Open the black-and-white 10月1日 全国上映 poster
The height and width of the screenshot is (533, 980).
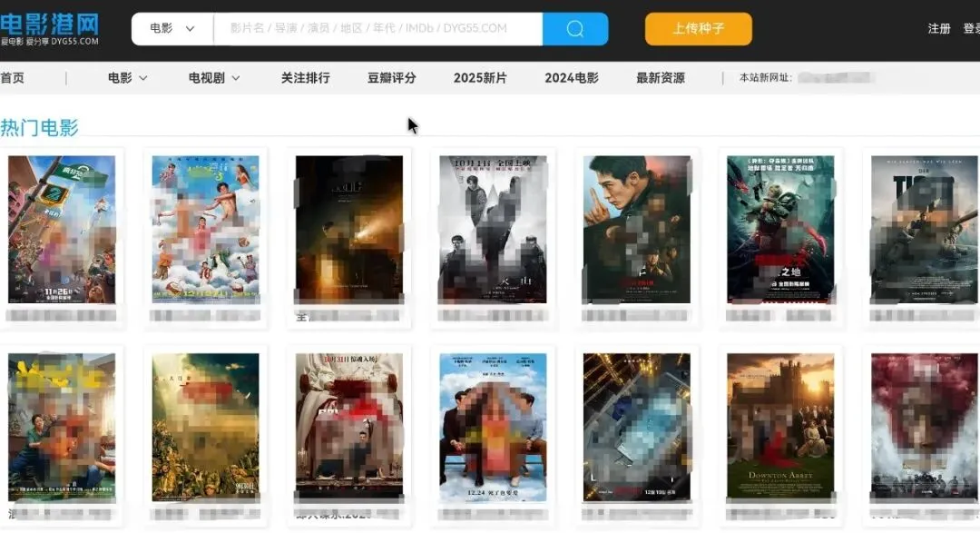(493, 230)
